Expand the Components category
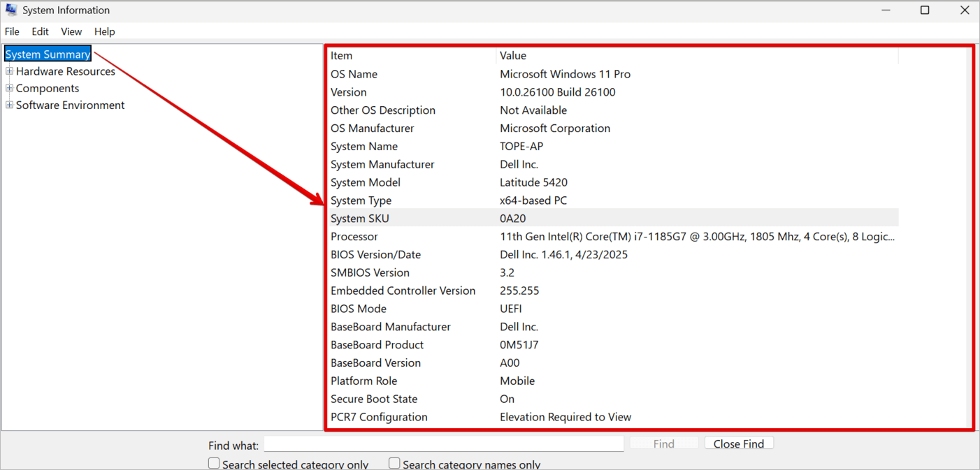This screenshot has height=470, width=980. click(9, 88)
